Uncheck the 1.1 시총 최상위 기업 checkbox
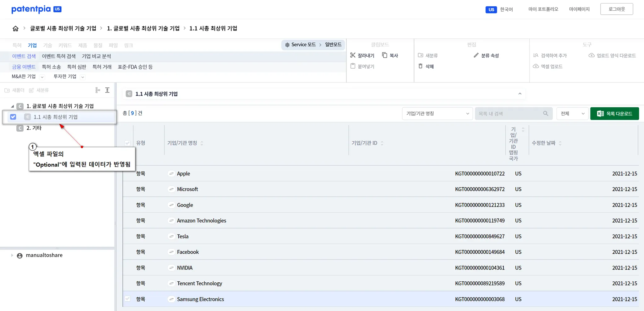Image resolution: width=644 pixels, height=311 pixels. click(x=13, y=117)
